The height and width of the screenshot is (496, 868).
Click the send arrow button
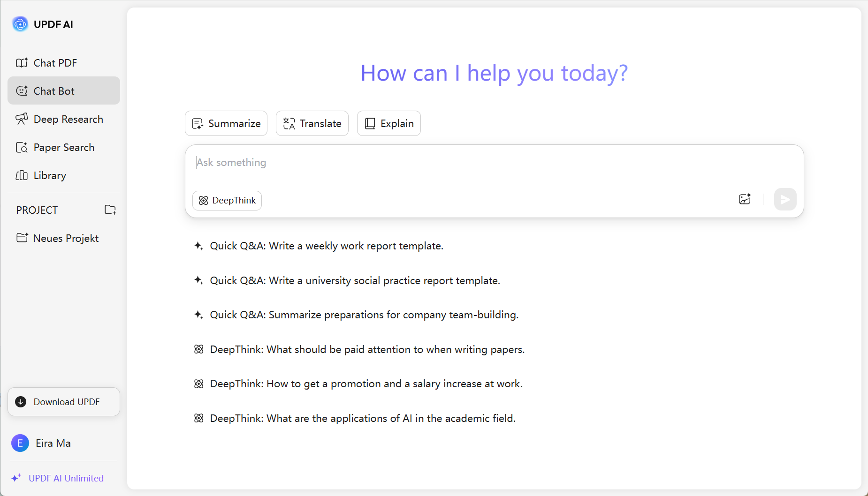pos(785,199)
